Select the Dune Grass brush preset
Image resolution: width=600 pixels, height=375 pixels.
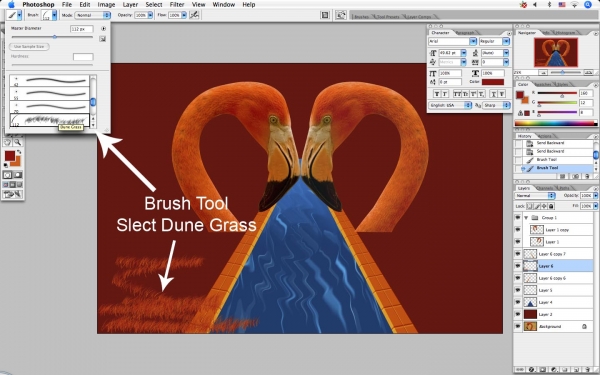tap(49, 120)
